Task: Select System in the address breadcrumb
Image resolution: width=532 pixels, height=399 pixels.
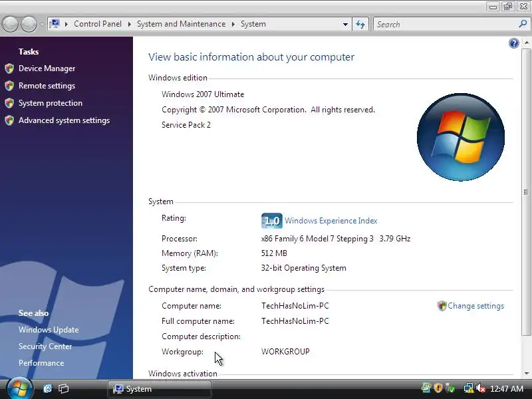Action: tap(253, 24)
